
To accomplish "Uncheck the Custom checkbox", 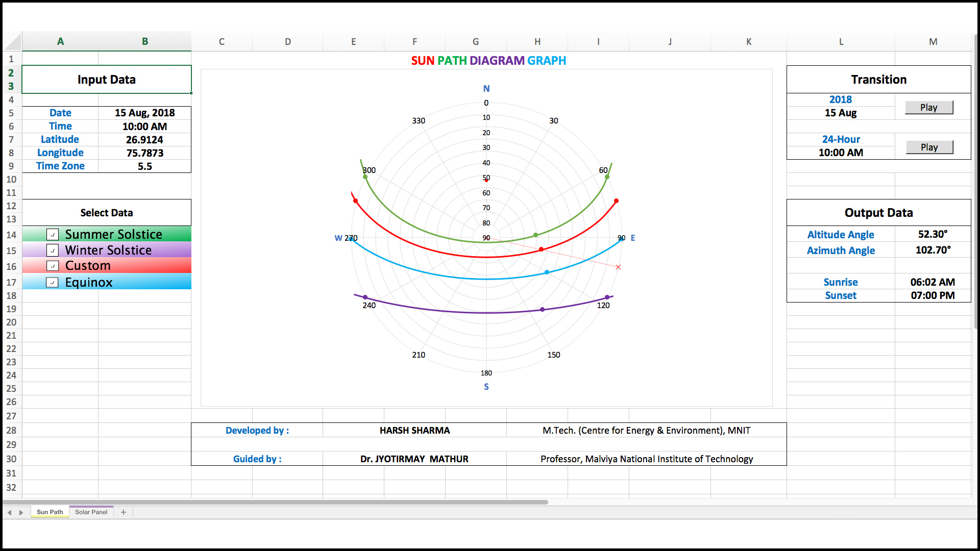I will point(53,266).
